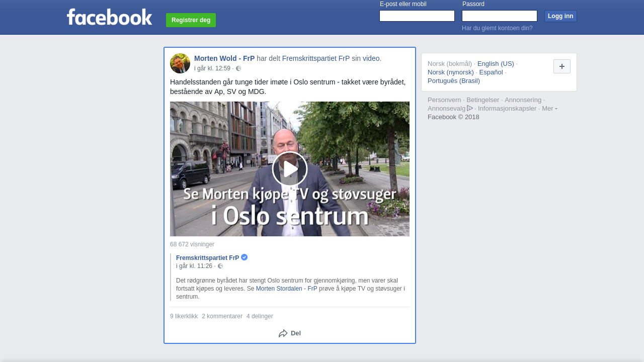Open Fremskrittspartiet FrP link in post header
Screen dimensions: 644x362
point(316,58)
